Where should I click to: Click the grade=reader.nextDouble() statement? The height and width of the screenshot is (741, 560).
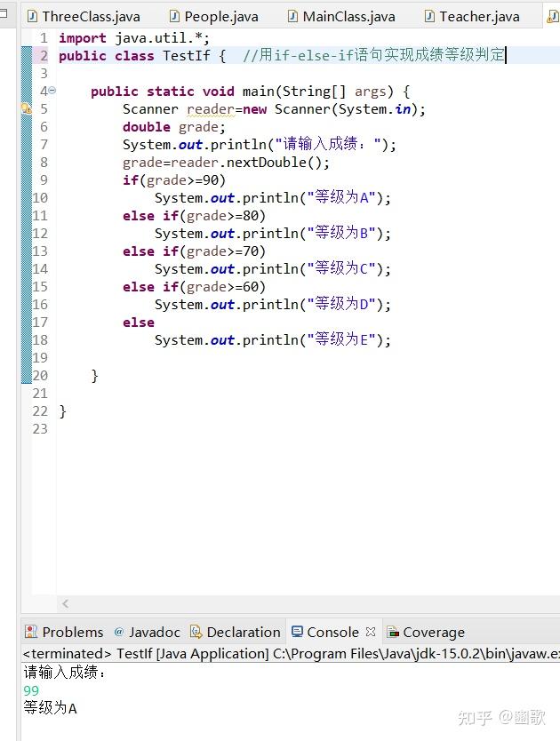pos(226,163)
